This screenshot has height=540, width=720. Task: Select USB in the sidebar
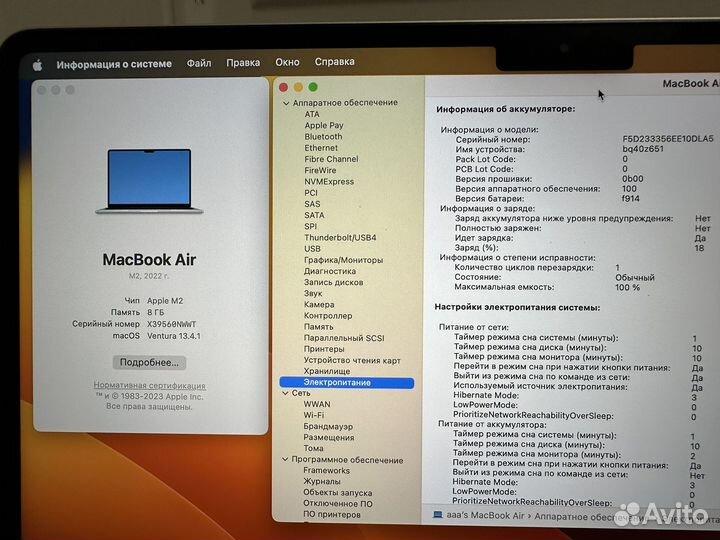(312, 249)
